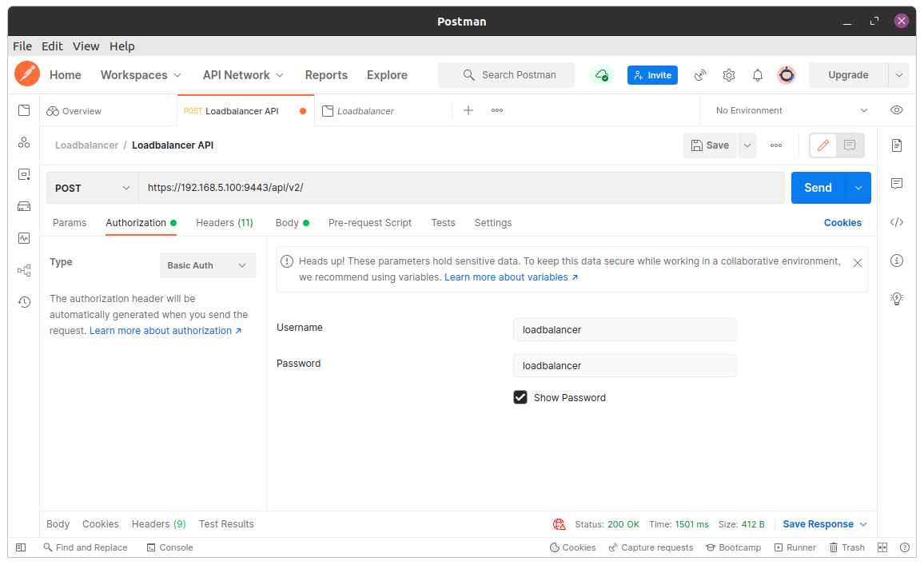Open APIs sidebar icon
Viewport: 924px width, 565px height.
coord(24,142)
